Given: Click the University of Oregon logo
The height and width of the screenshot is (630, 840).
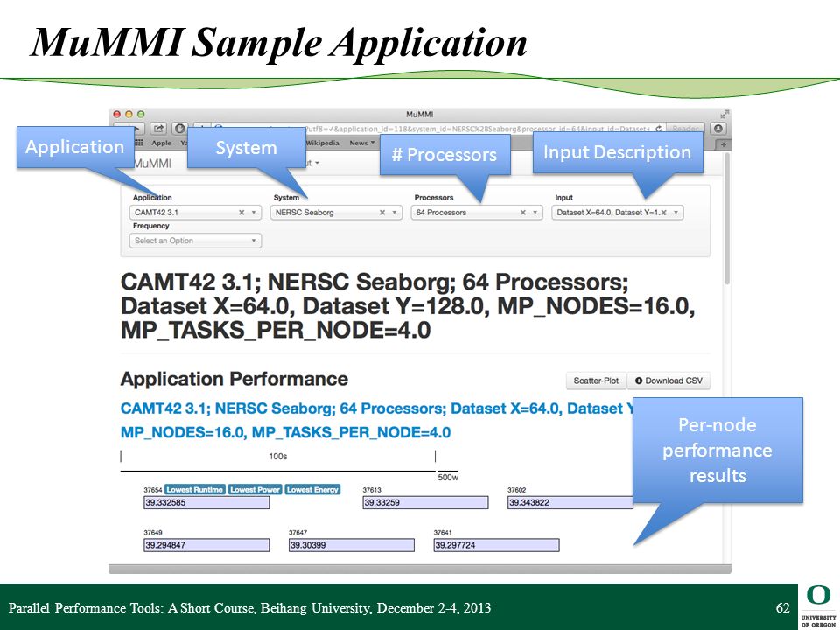Looking at the screenshot, I should [x=818, y=606].
